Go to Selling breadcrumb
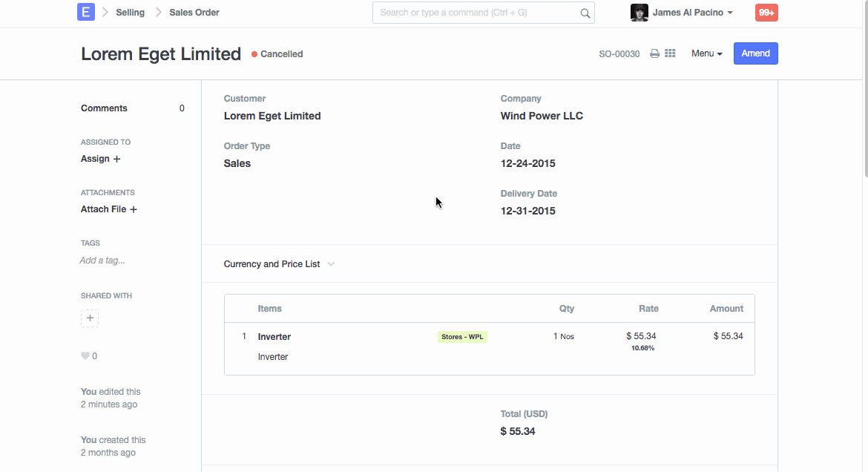Screen dimensions: 868x472 [130, 13]
